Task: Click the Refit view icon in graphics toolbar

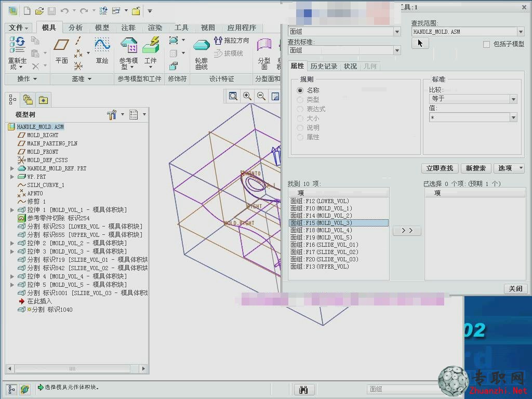Action: (x=233, y=96)
